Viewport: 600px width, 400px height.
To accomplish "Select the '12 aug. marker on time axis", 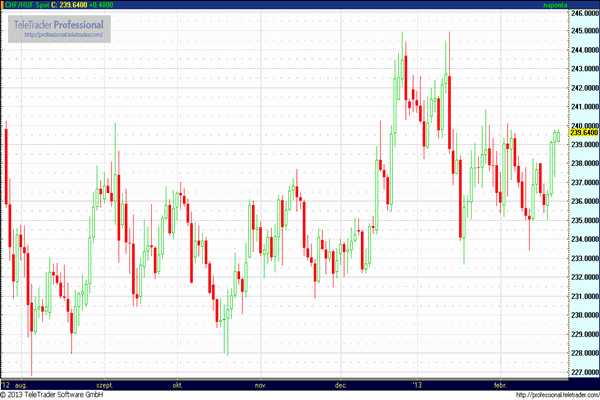I will click(x=16, y=384).
